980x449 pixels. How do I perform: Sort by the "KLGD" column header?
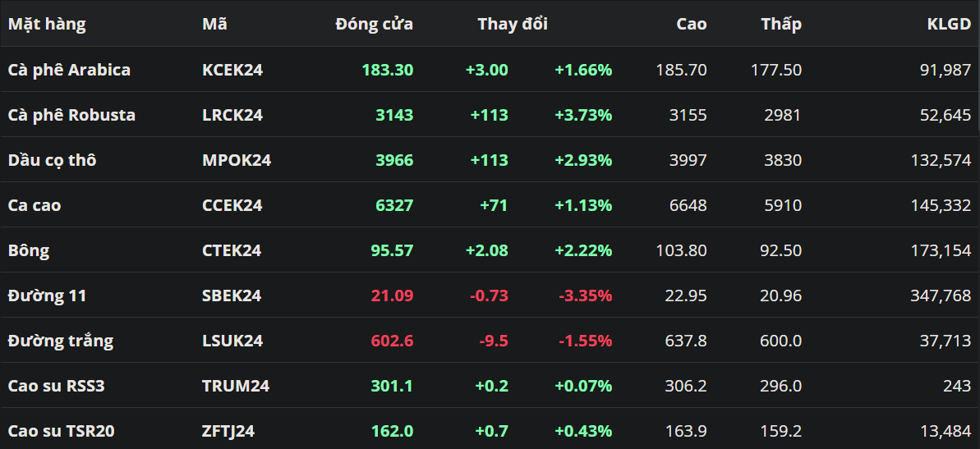pos(948,24)
